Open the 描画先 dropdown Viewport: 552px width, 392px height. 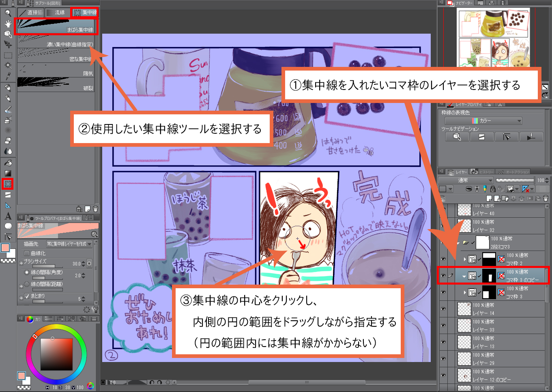coord(69,244)
